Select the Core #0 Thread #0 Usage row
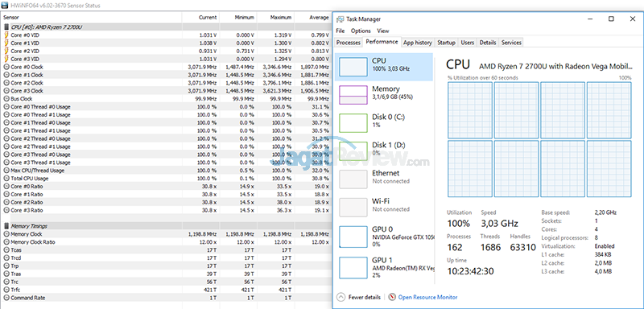This screenshot has width=644, height=309. [x=166, y=107]
